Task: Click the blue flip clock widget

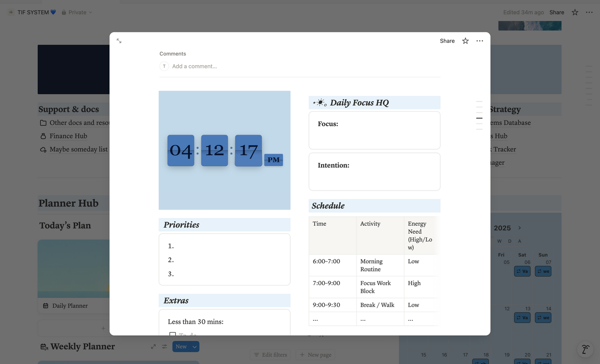Action: 225,150
